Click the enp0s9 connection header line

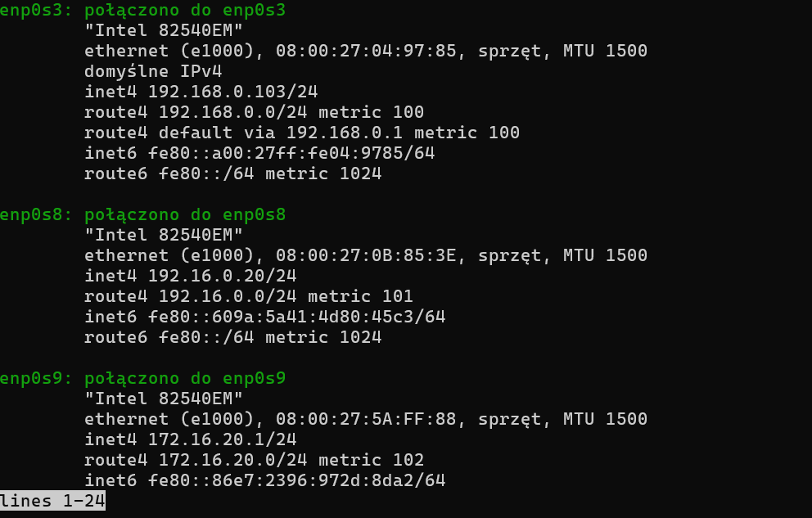[142, 379]
